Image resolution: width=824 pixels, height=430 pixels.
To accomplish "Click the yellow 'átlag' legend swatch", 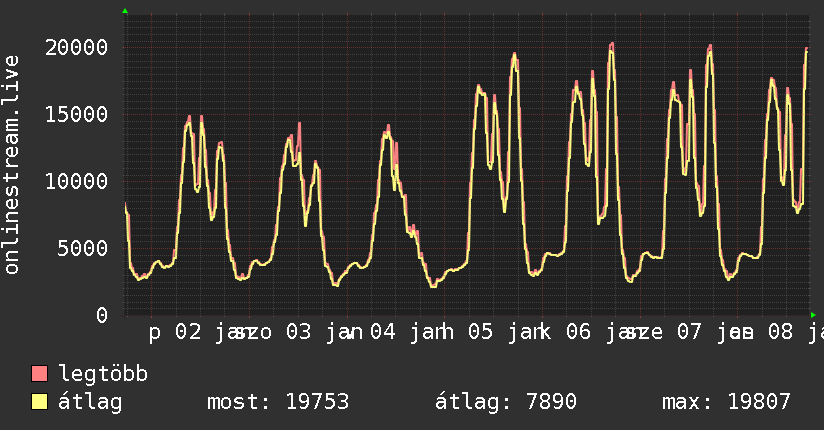I will (x=39, y=402).
